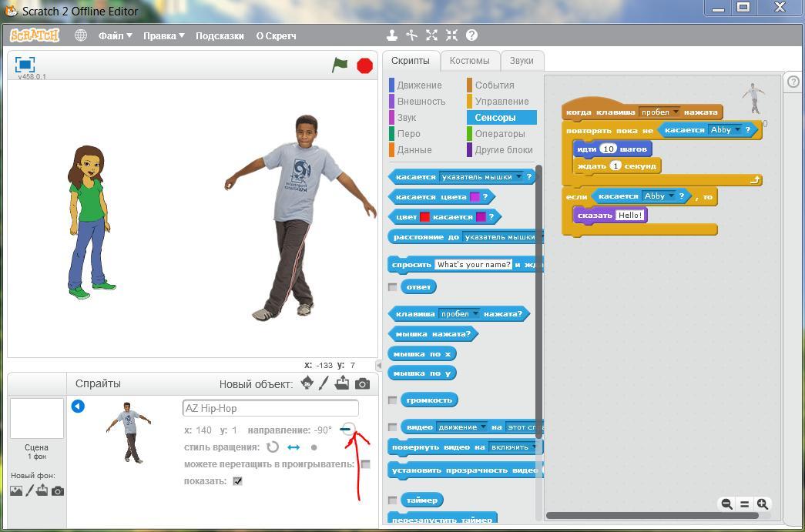This screenshot has height=532, width=805.
Task: Click the sprite name field AZ Hip-Hop
Action: pos(270,408)
